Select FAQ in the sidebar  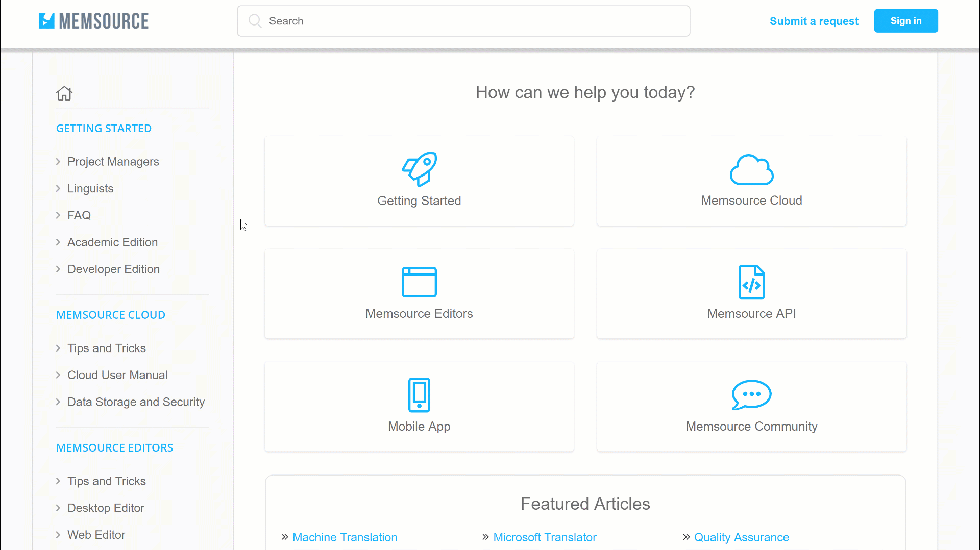[x=79, y=215]
